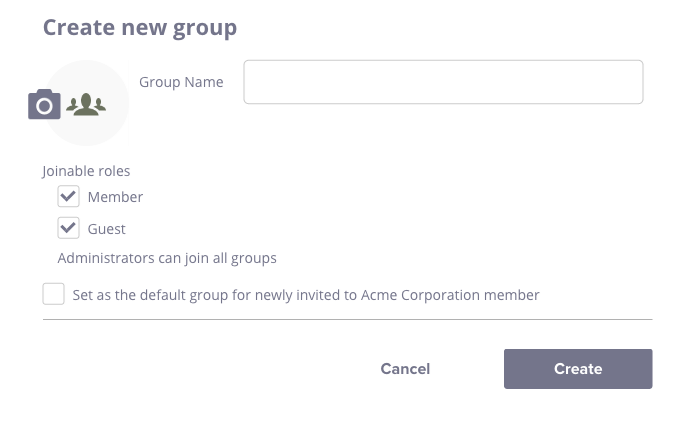Viewport: 688px width, 428px height.
Task: Click the "Administrators can join all groups" note
Action: pyautogui.click(x=167, y=258)
